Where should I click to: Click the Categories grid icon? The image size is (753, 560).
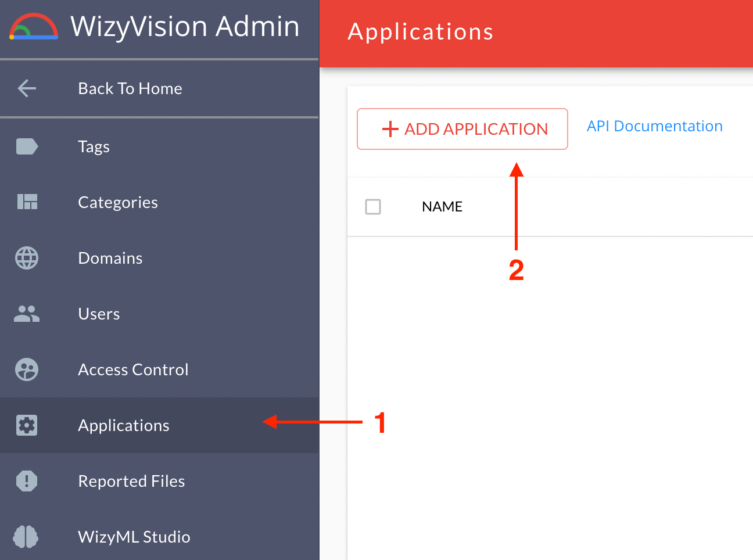[27, 202]
